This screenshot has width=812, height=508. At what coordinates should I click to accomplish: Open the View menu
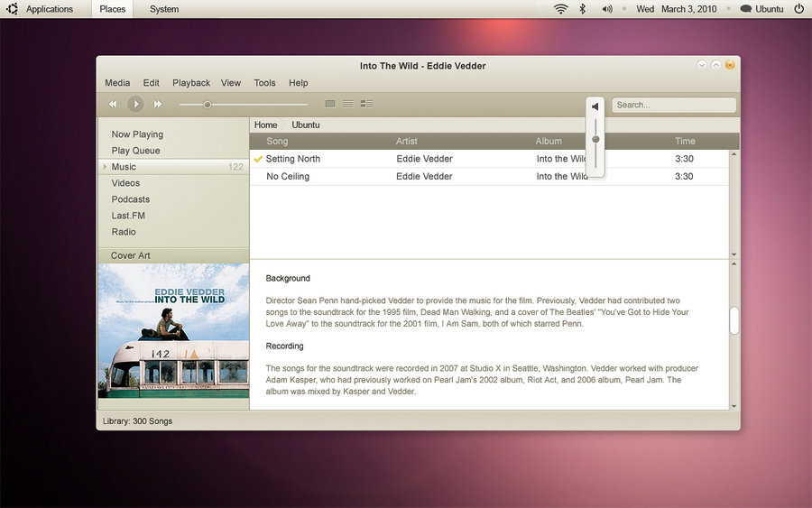pyautogui.click(x=231, y=83)
